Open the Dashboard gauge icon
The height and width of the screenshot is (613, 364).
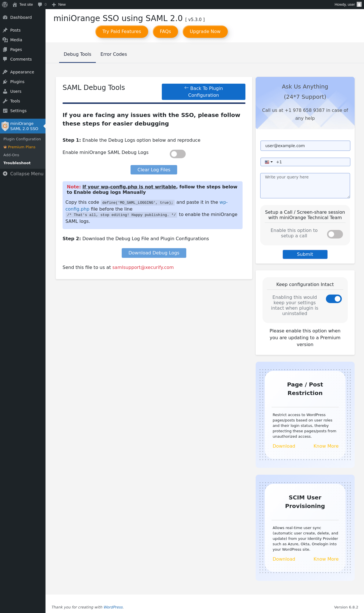[5, 17]
